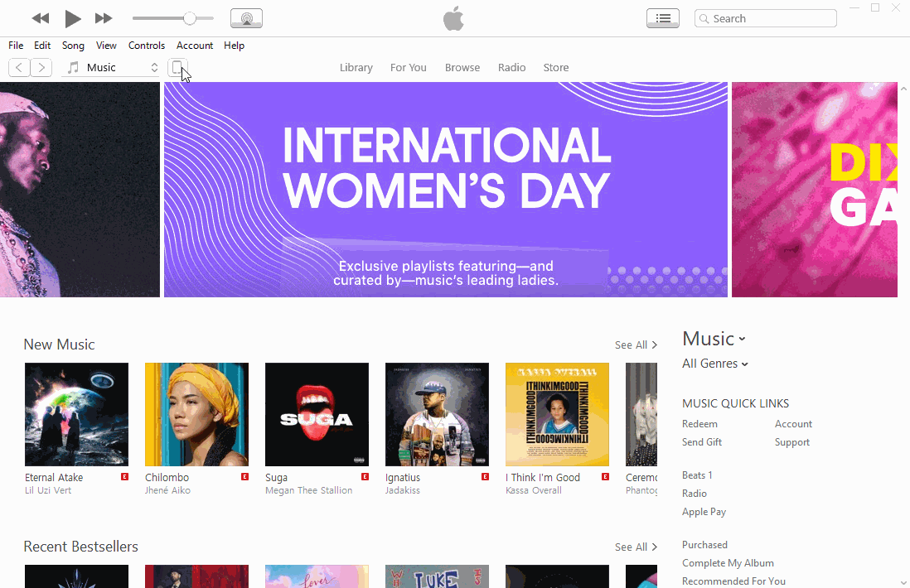Click the Search input field
The height and width of the screenshot is (588, 910).
766,18
